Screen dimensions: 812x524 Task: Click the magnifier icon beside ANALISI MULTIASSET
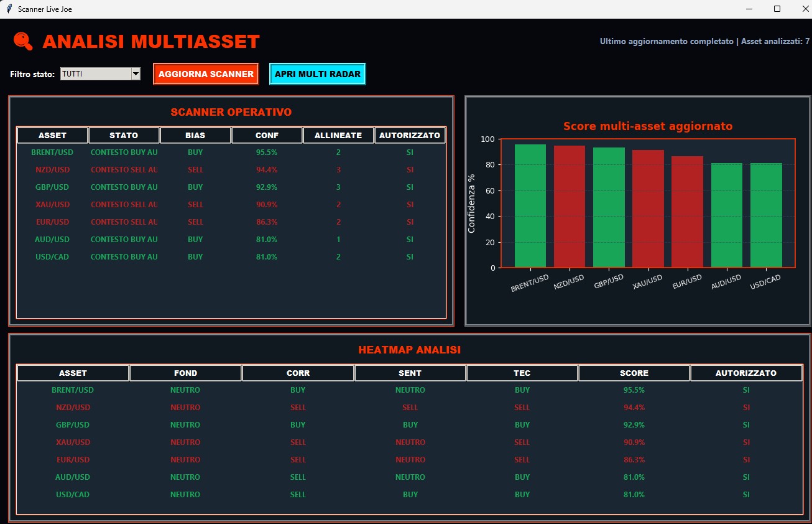pos(23,41)
